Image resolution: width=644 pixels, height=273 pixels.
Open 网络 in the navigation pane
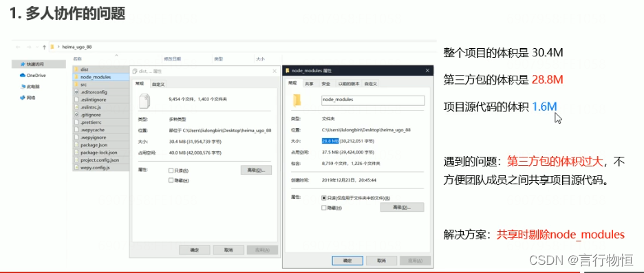pyautogui.click(x=28, y=98)
